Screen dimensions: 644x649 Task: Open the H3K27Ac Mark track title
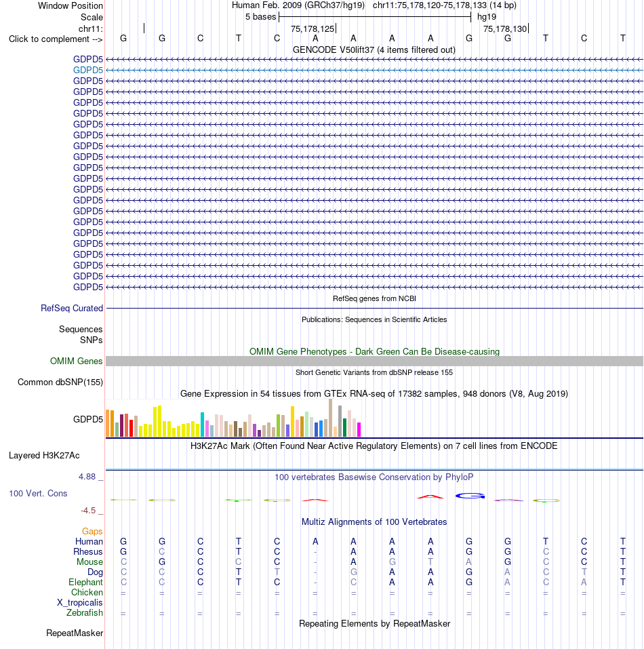(x=374, y=446)
